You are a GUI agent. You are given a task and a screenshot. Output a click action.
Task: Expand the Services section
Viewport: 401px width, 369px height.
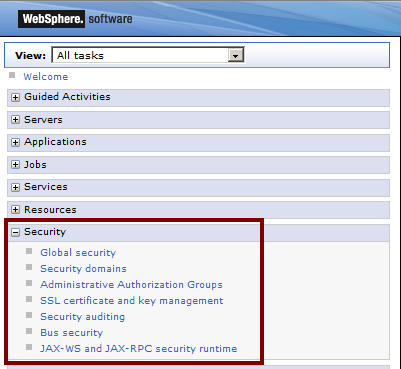(15, 187)
